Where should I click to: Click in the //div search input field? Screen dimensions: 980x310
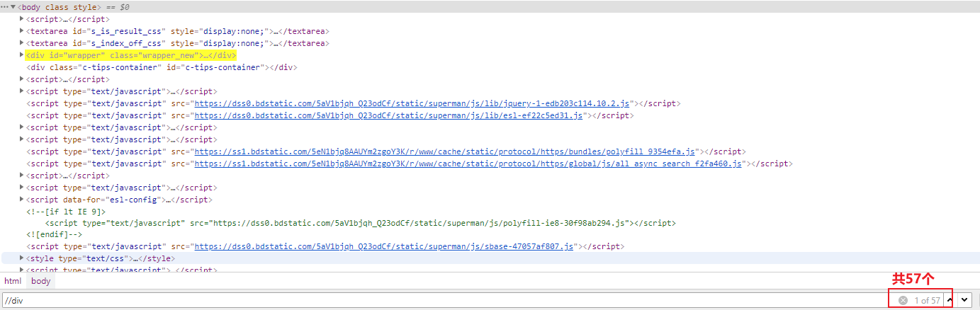pyautogui.click(x=446, y=300)
